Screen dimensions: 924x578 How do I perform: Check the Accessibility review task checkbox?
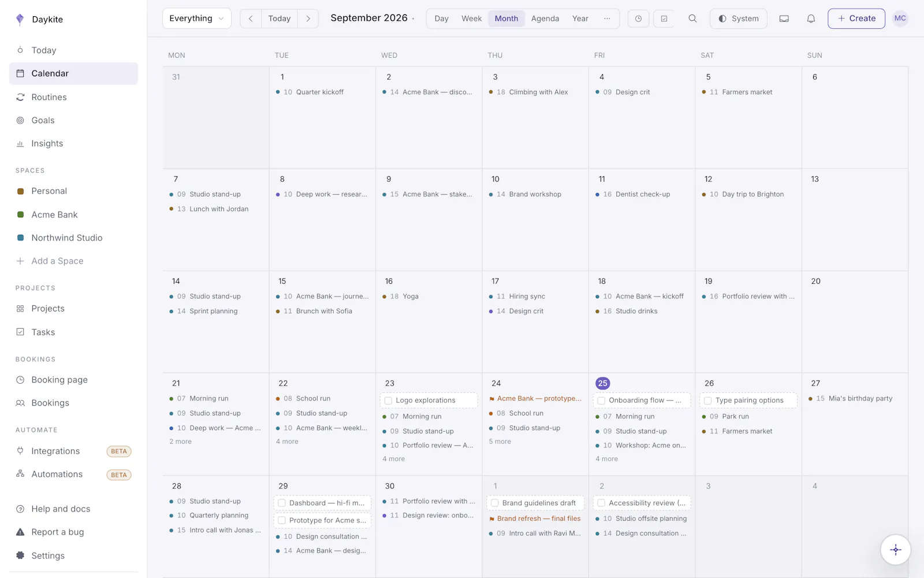[601, 503]
